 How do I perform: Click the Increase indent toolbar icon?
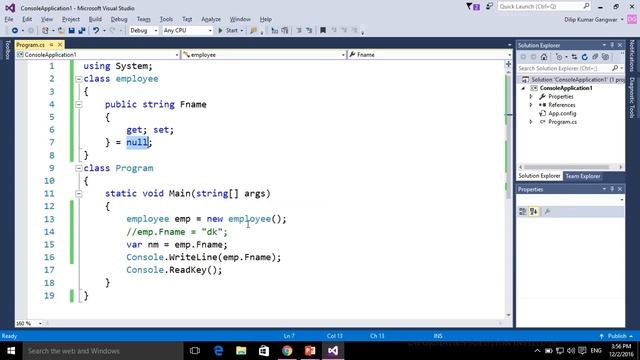[309, 31]
